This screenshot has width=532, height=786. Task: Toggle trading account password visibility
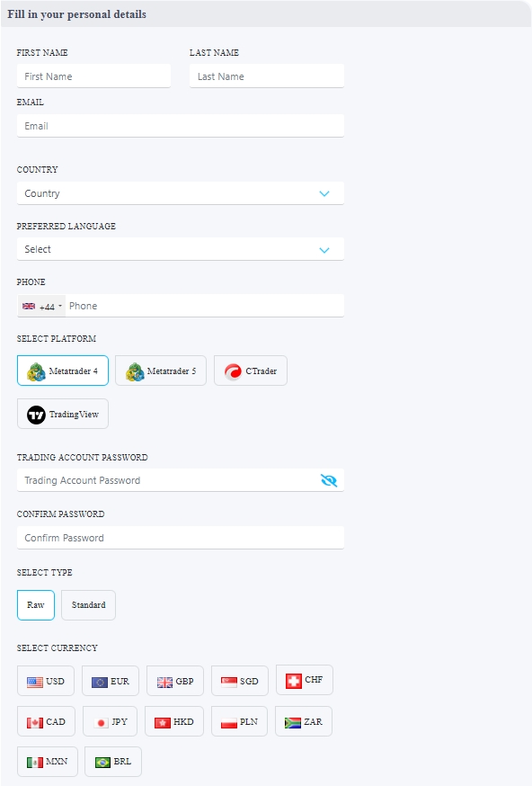click(330, 479)
